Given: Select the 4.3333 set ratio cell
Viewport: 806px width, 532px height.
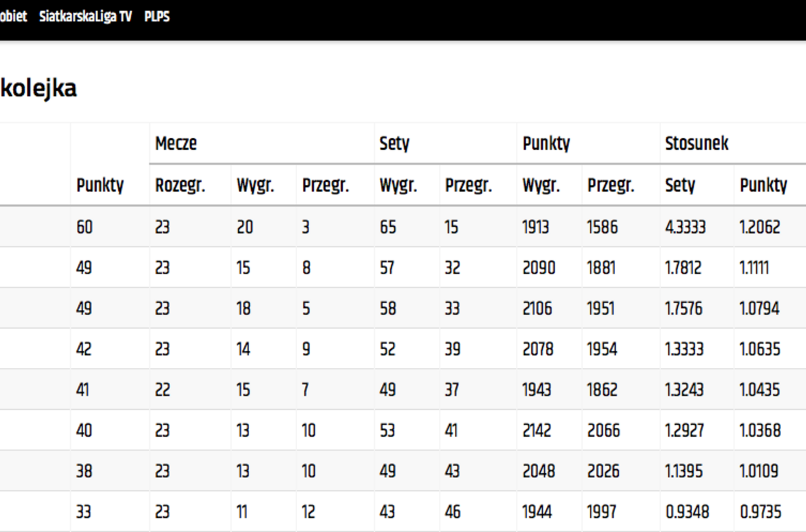Looking at the screenshot, I should (x=685, y=227).
